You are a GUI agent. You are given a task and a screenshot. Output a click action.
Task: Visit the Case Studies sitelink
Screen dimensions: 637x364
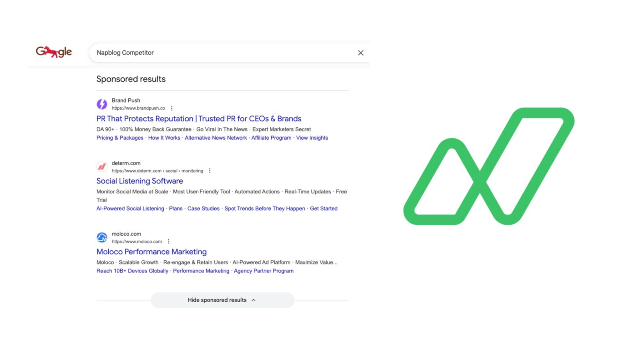(203, 208)
